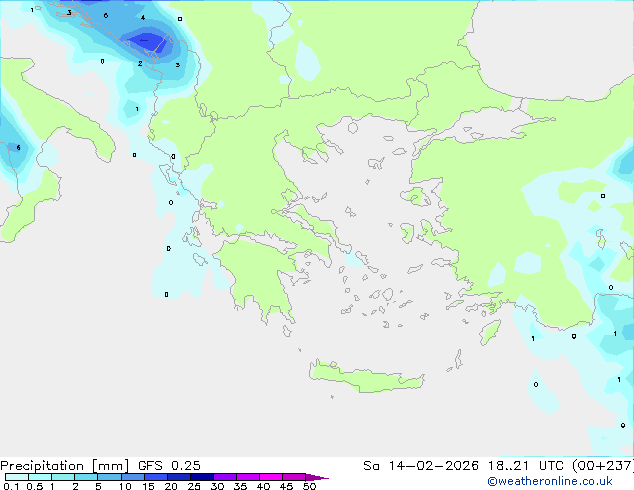
Task: Click the legend tick label '50'
Action: click(x=309, y=486)
